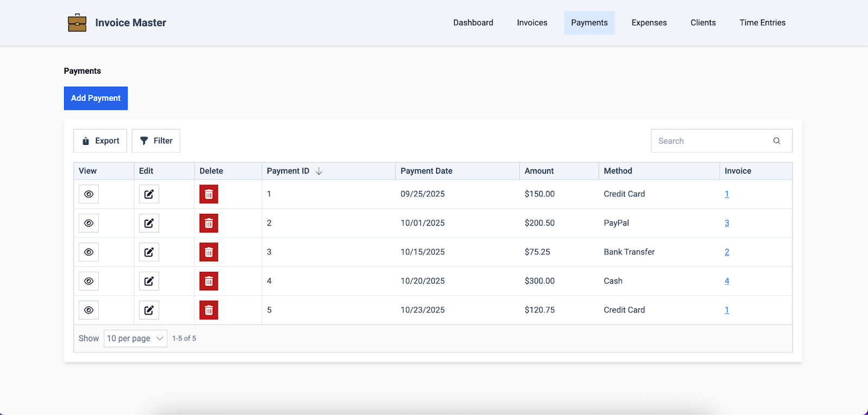View payment 1 with eye icon
This screenshot has height=415, width=868.
click(x=88, y=194)
